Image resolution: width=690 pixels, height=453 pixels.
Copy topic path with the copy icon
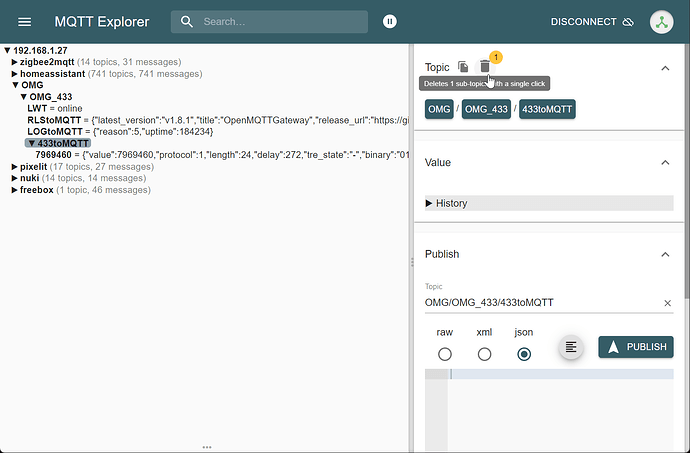463,67
